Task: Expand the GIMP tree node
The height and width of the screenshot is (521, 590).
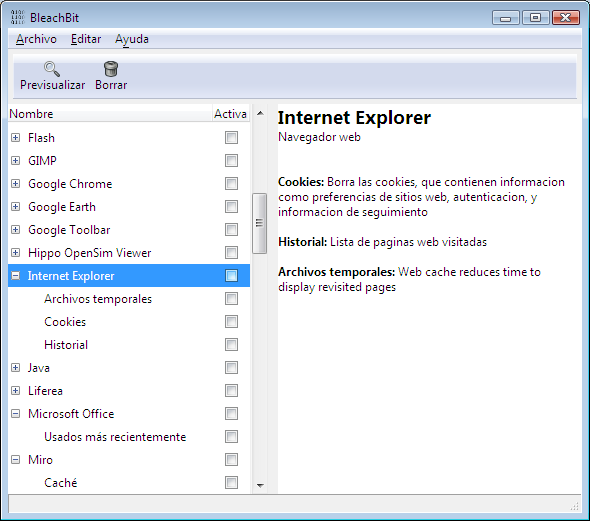Action: [15, 161]
